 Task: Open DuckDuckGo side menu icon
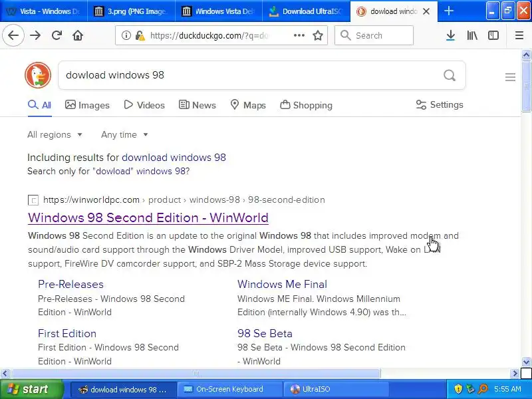510,77
